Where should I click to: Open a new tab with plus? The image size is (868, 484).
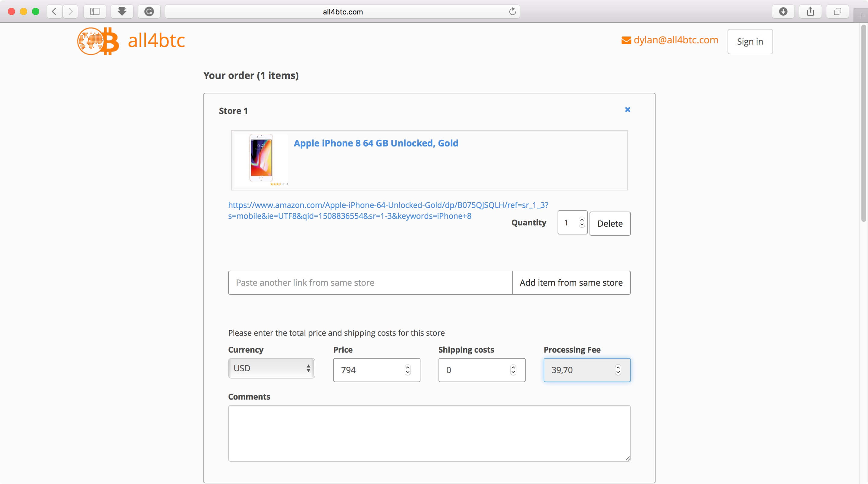(x=860, y=16)
